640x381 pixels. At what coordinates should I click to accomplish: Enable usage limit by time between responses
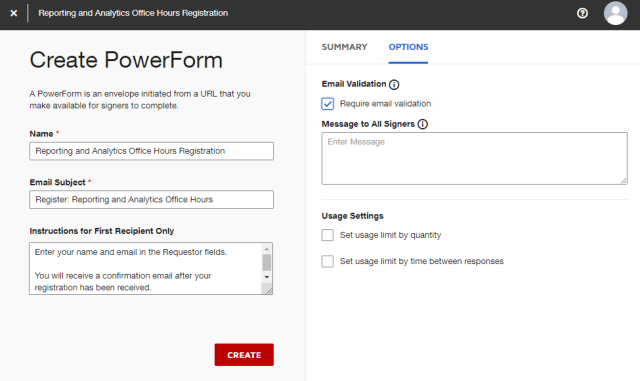click(x=327, y=261)
